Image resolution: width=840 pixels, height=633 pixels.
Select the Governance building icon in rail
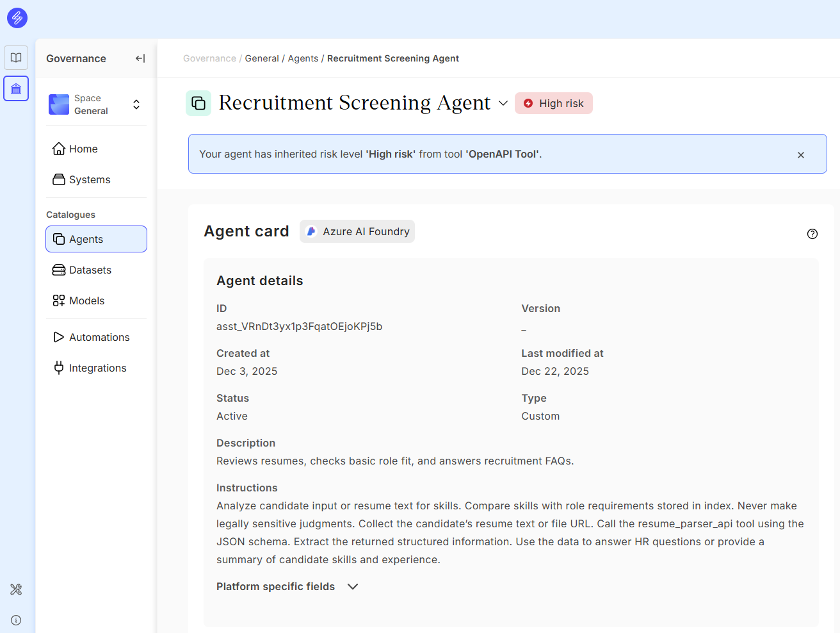[16, 88]
